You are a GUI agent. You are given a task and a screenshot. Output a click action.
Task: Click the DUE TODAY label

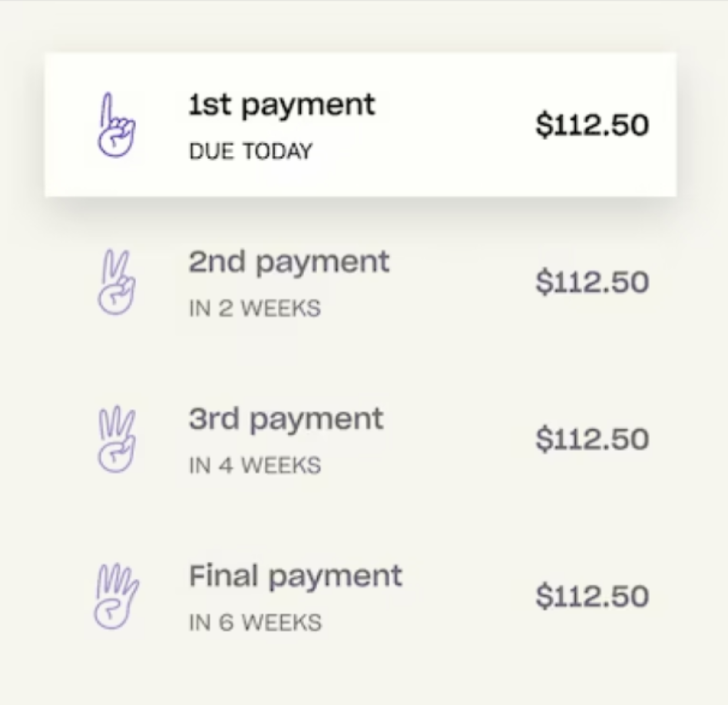point(250,151)
